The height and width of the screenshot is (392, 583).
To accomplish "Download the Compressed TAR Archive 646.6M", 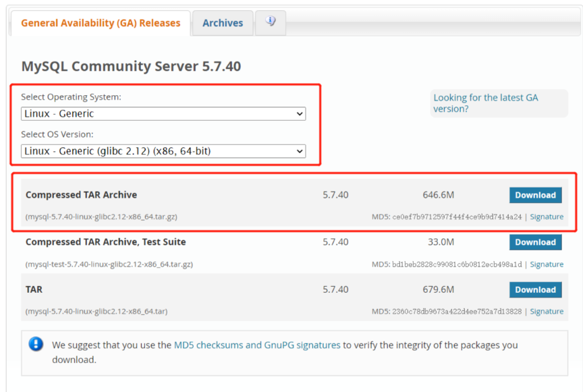I will [535, 195].
